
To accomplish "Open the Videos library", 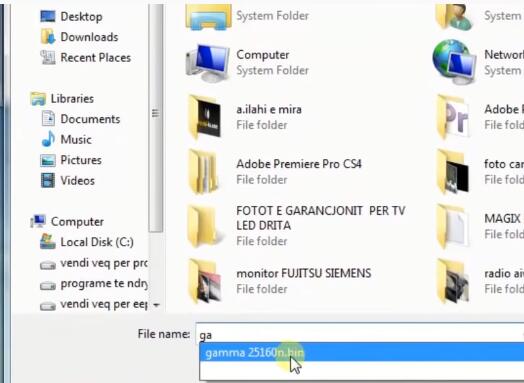I will click(x=78, y=180).
